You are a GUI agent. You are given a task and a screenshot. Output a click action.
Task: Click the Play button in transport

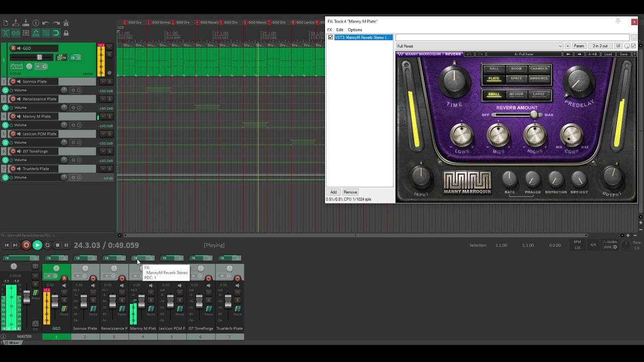(37, 245)
